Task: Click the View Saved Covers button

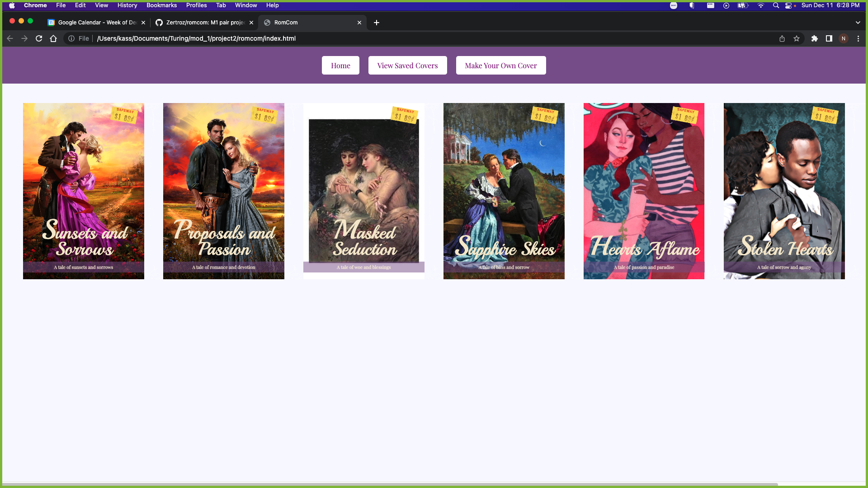Action: (x=407, y=65)
